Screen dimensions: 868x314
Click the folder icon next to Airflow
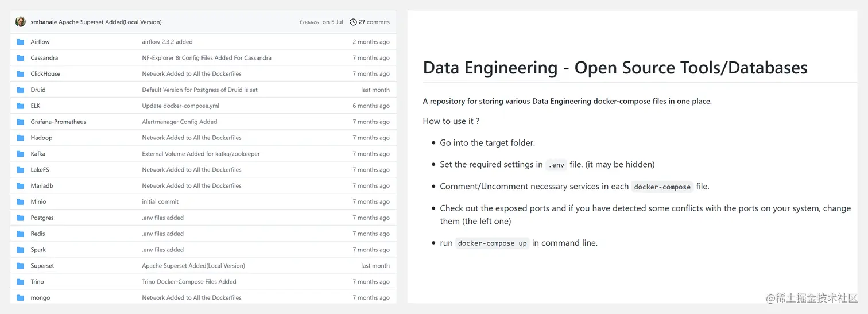click(21, 42)
